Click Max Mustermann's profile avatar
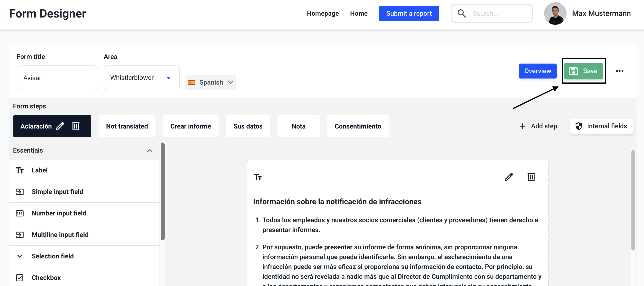 pos(555,14)
